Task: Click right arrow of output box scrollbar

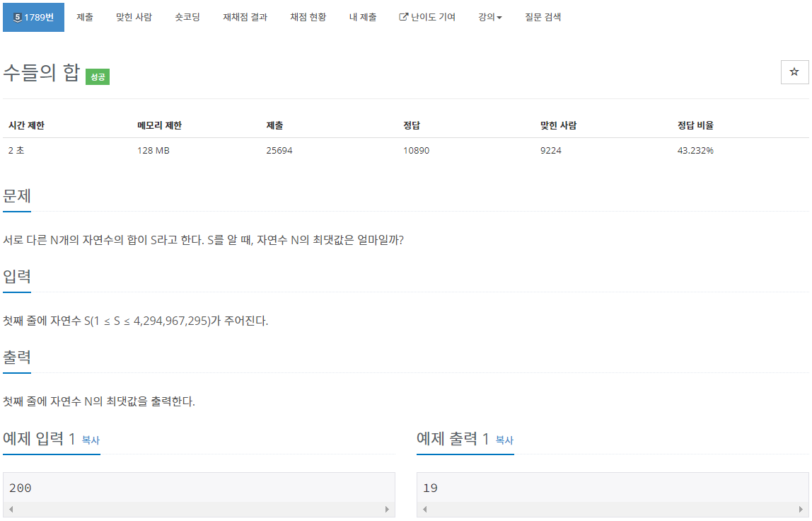Action: pos(801,509)
